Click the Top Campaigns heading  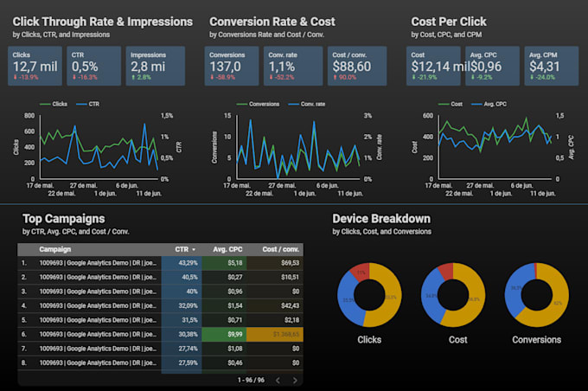(64, 219)
